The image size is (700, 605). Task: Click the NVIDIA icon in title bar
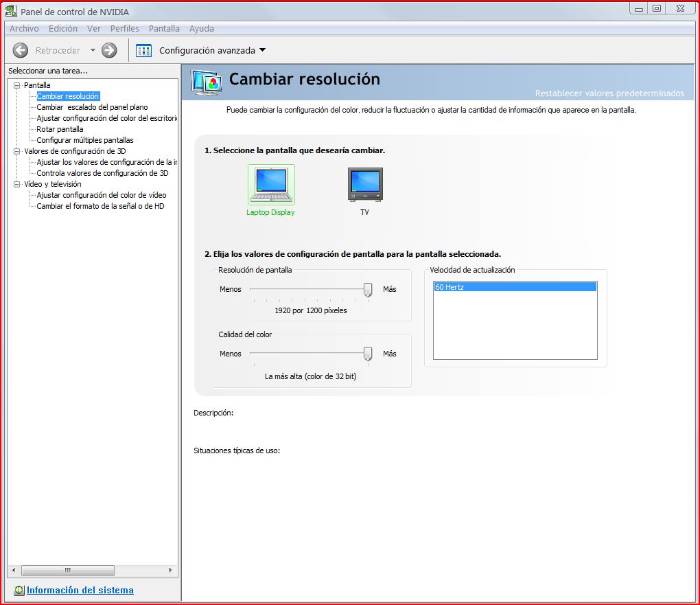pos(11,11)
